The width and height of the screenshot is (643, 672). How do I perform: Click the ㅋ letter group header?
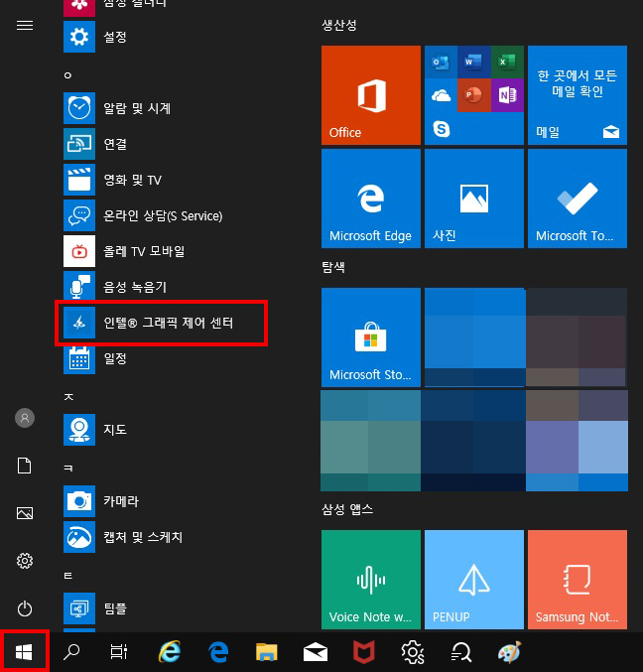[x=68, y=468]
